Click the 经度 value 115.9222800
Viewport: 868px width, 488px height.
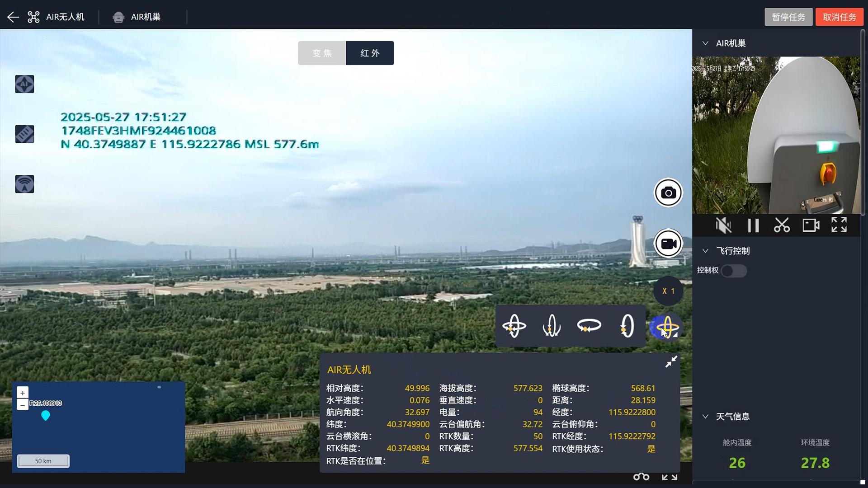tap(632, 412)
